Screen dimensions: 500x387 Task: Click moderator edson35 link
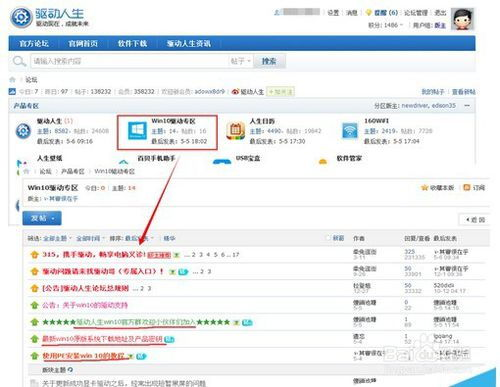tap(443, 105)
